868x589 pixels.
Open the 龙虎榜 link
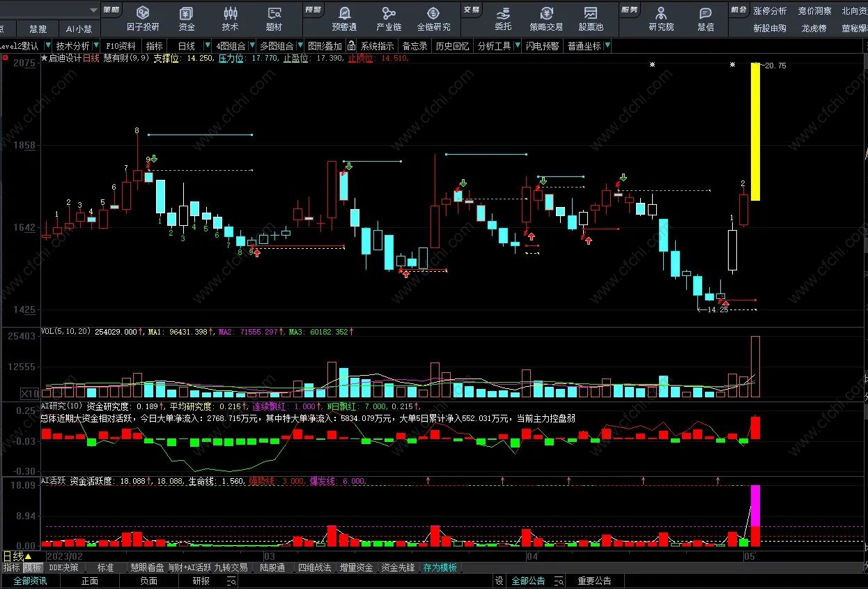pos(814,29)
